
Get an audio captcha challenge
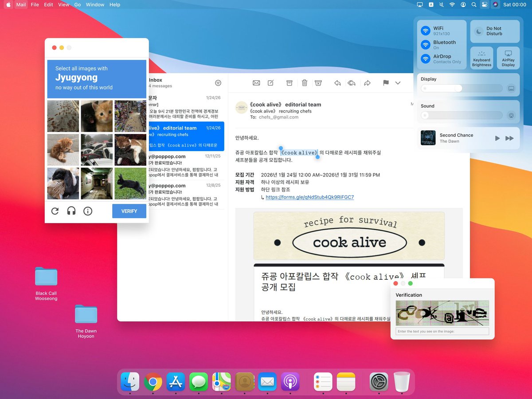pyautogui.click(x=71, y=211)
